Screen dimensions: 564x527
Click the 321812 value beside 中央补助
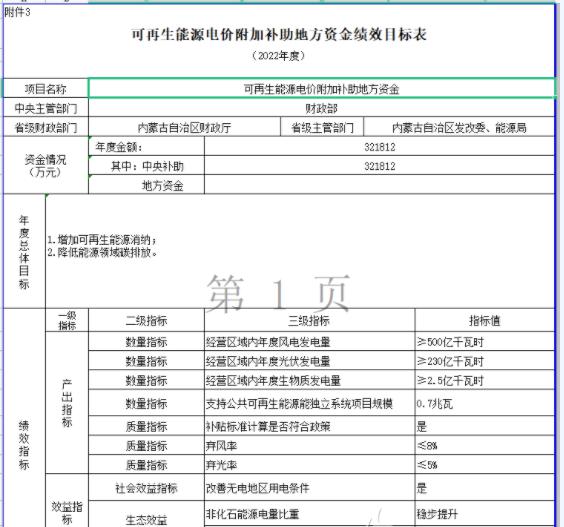379,166
